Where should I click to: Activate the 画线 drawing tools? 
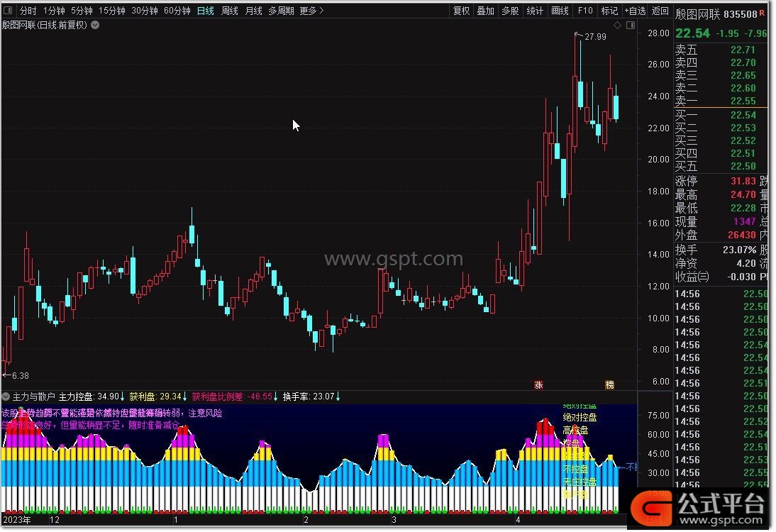[560, 11]
